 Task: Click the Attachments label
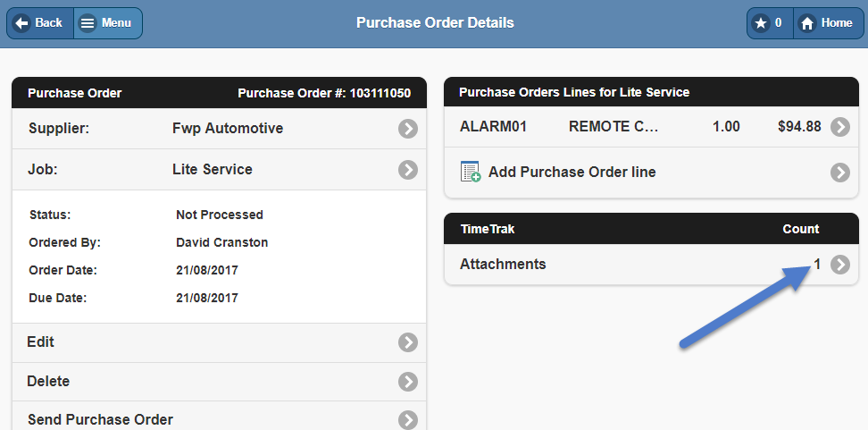click(503, 265)
